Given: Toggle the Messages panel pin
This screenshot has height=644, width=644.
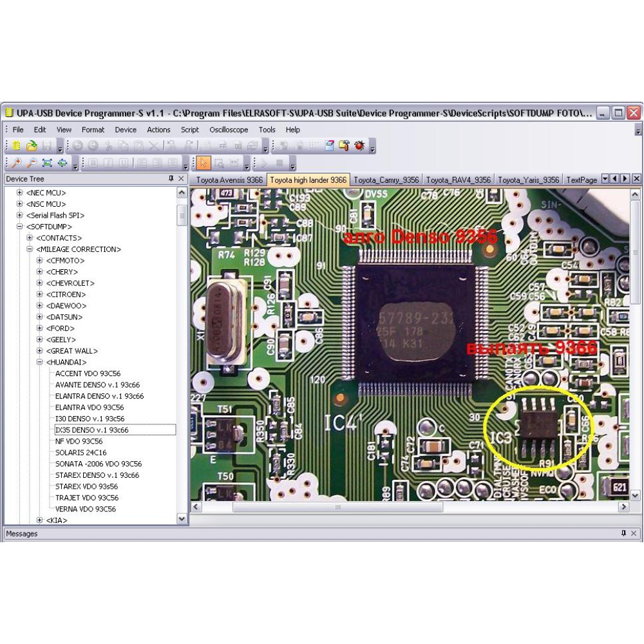Looking at the screenshot, I should [623, 533].
